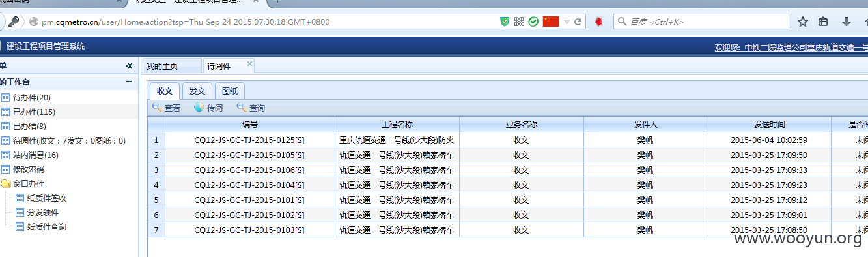868x257 pixels.
Task: Click the 查看 toolbar button
Action: [166, 108]
